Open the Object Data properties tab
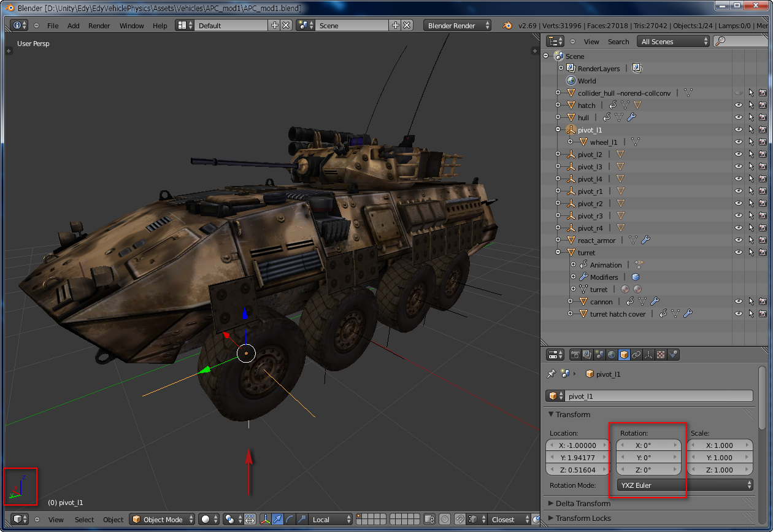The image size is (773, 532). pos(648,355)
